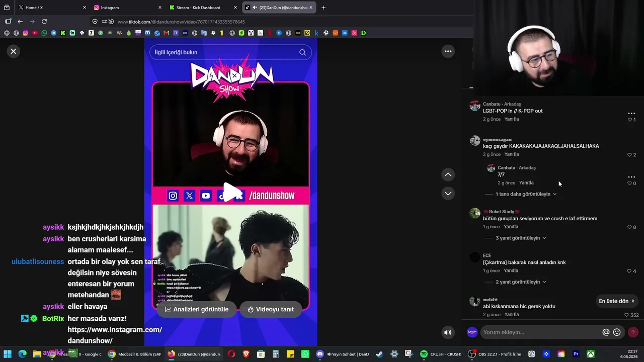Viewport: 644px width, 362px height.
Task: Switch to the Medcezir 8. Bölüm Chrome window
Action: point(134,354)
